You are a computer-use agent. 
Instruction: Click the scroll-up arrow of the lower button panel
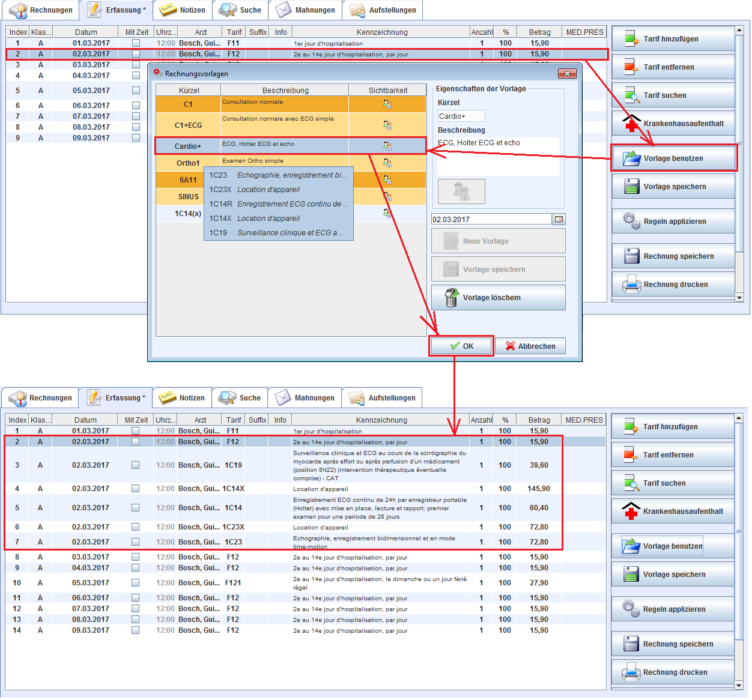click(x=739, y=417)
